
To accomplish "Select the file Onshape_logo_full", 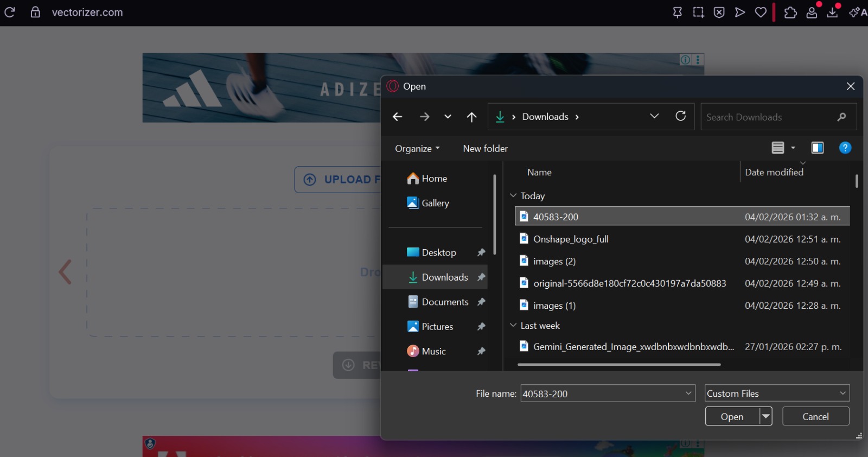I will pyautogui.click(x=682, y=239).
